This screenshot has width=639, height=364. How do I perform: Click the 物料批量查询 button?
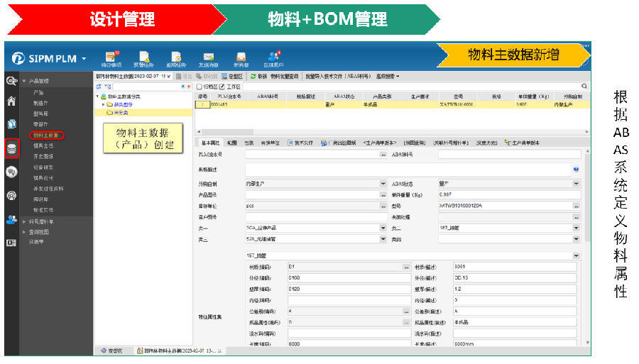[x=285, y=76]
